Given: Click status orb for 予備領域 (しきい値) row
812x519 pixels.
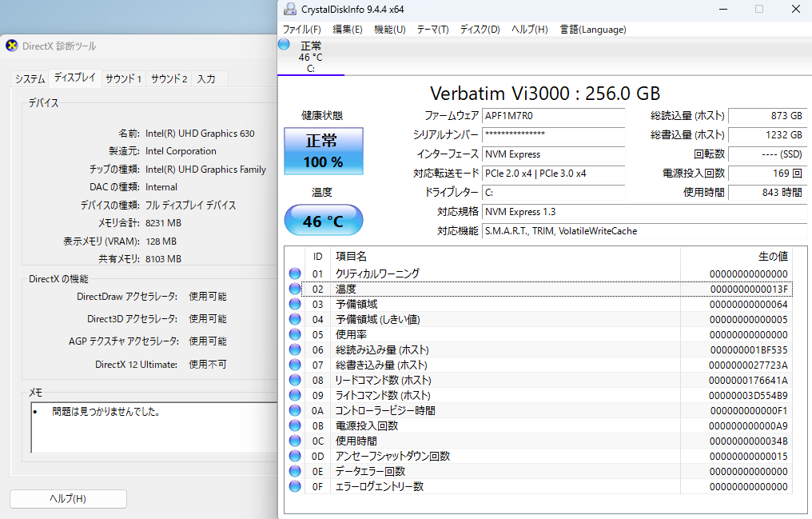Looking at the screenshot, I should tap(295, 319).
